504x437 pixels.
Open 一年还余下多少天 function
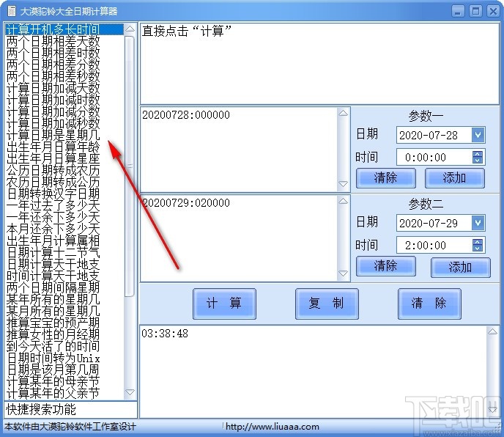(64, 218)
